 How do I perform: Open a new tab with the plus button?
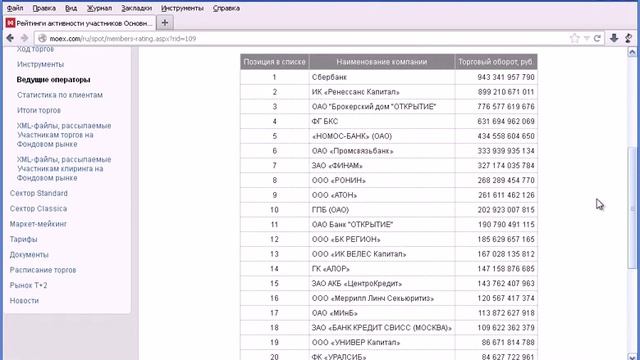point(165,23)
